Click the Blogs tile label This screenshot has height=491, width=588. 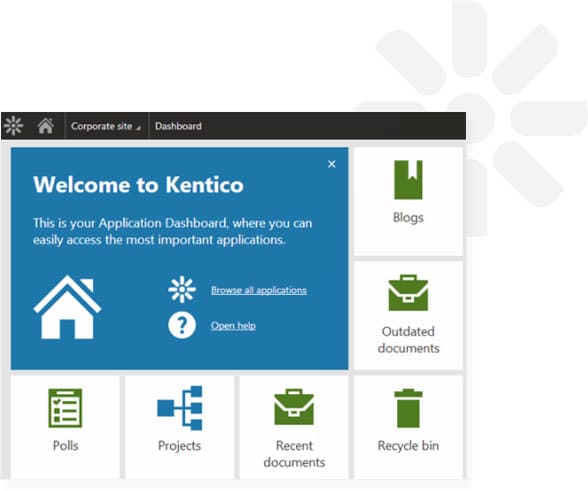point(408,218)
